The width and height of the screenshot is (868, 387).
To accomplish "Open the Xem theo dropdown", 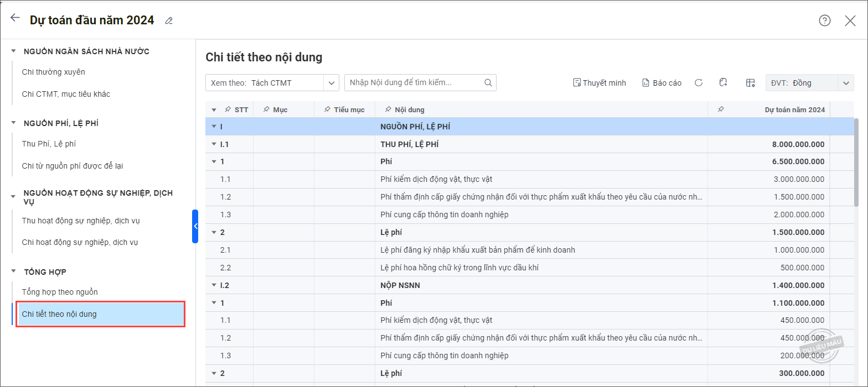I will point(331,83).
